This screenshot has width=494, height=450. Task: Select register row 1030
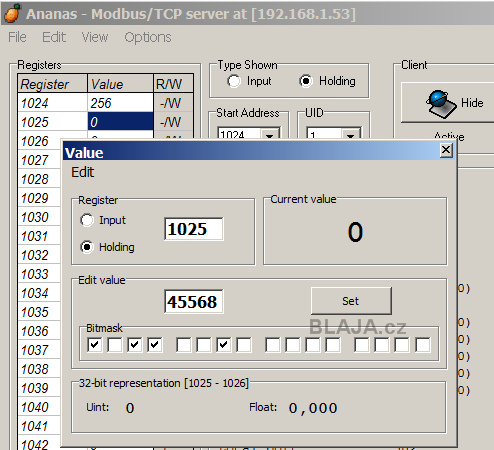(40, 217)
